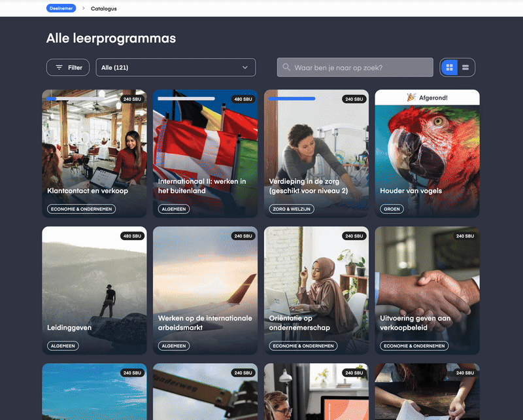Screen dimensions: 523x420
Task: Click progress bar on Klantcontact en verkoop
Action: coord(75,99)
